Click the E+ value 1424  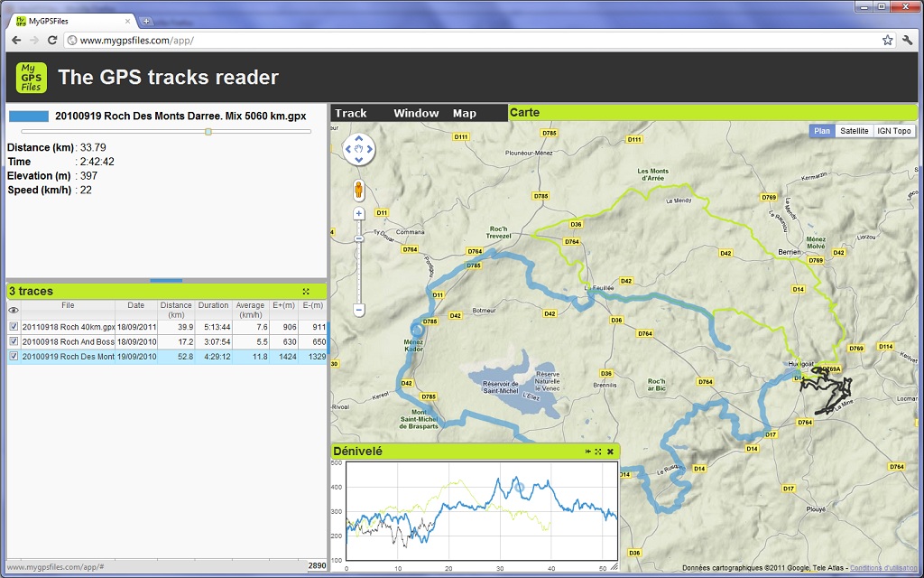286,356
